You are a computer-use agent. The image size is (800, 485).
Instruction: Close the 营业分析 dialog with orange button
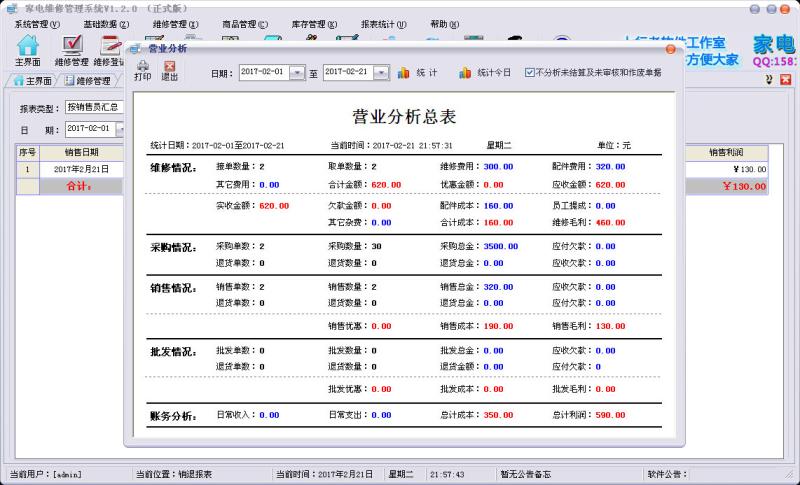[x=671, y=49]
